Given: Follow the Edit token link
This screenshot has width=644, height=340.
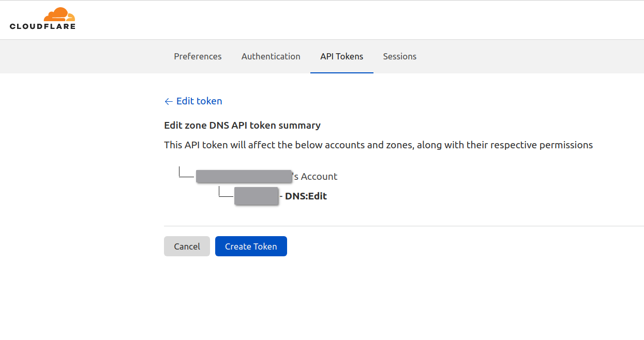Looking at the screenshot, I should 199,101.
